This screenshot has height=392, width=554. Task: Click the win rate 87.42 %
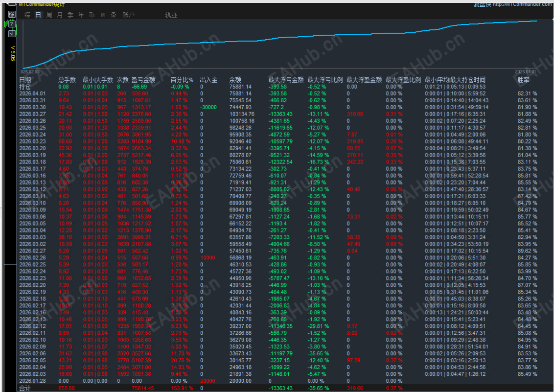tap(527, 196)
